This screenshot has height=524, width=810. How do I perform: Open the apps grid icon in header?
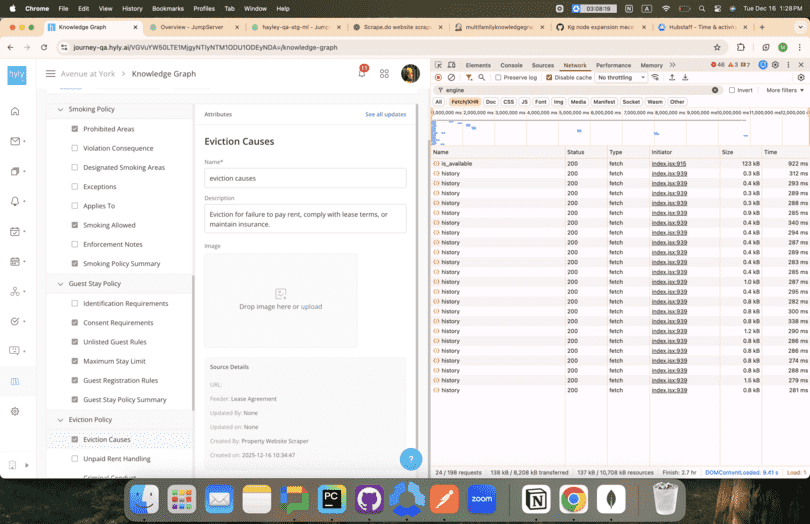coord(384,73)
